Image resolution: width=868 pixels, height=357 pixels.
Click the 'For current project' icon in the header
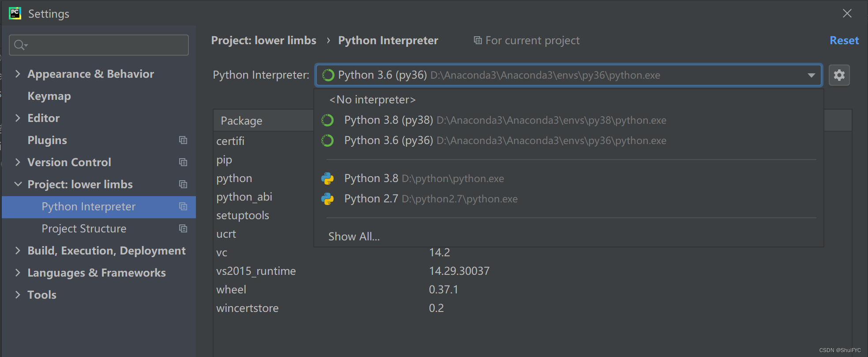[x=477, y=40]
